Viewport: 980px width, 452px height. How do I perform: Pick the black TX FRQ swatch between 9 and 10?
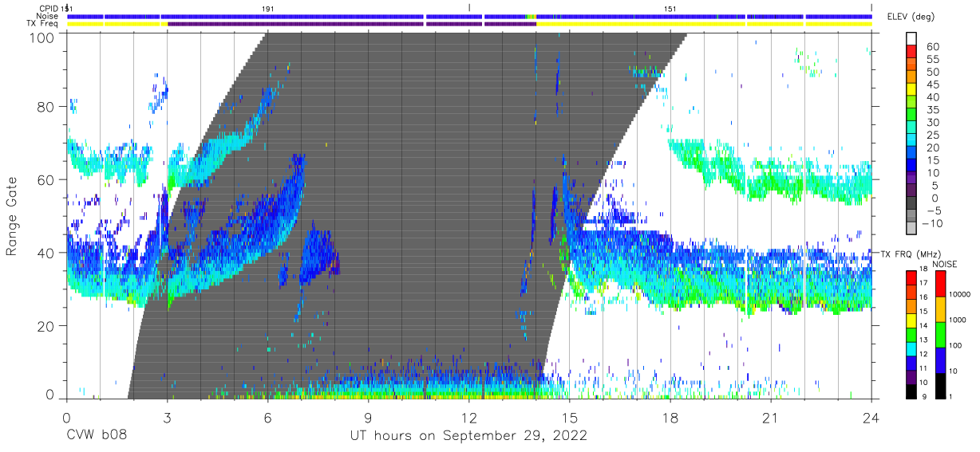[912, 391]
